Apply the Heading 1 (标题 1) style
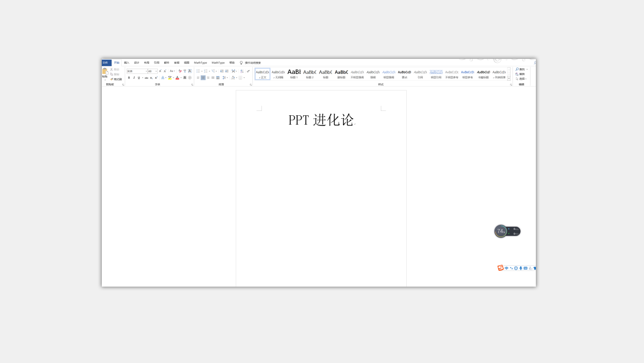This screenshot has width=644, height=363. point(294,74)
